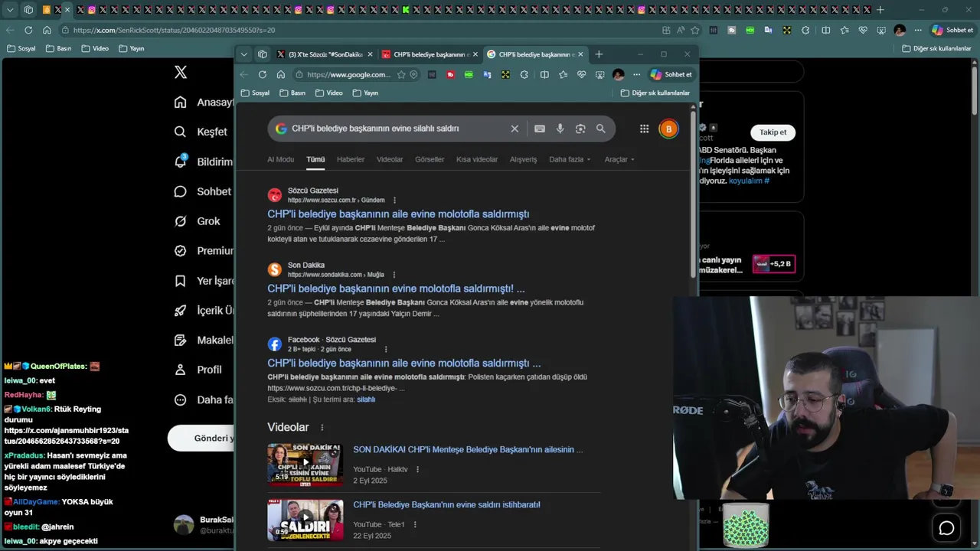Click Anasayfa home in X sidebar
This screenshot has height=551, width=980.
pyautogui.click(x=203, y=102)
